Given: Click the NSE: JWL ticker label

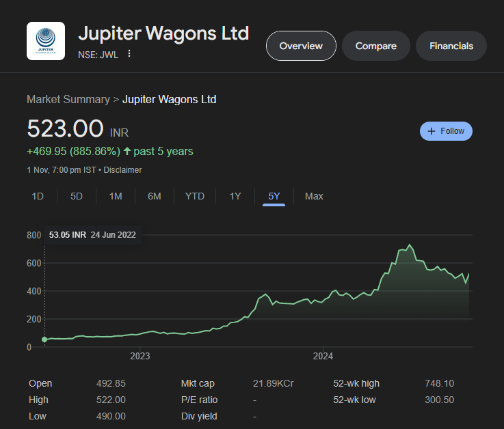Looking at the screenshot, I should click(x=98, y=55).
